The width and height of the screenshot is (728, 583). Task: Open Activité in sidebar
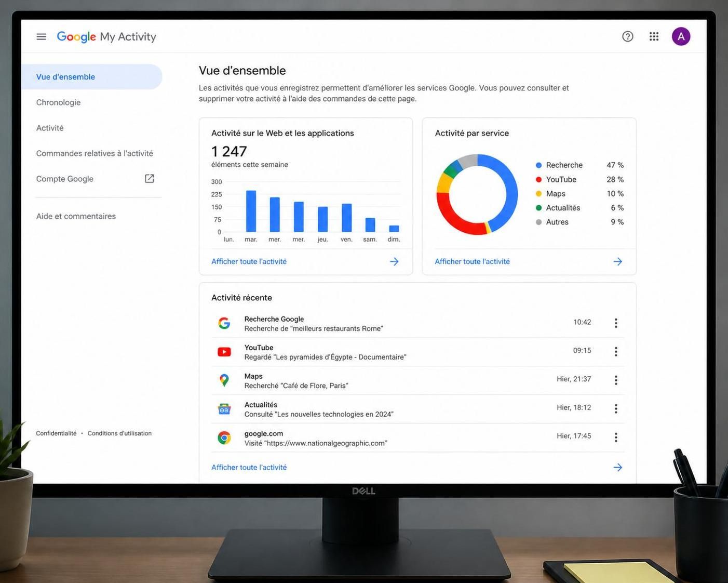click(50, 128)
